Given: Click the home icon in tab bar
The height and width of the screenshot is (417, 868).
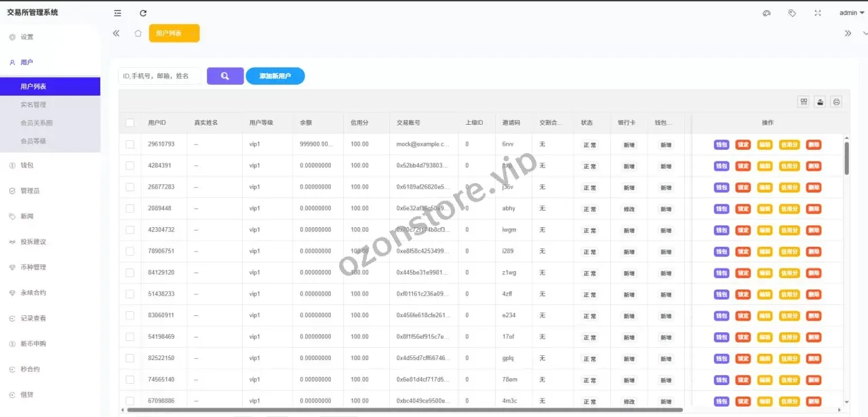Looking at the screenshot, I should click(x=138, y=33).
